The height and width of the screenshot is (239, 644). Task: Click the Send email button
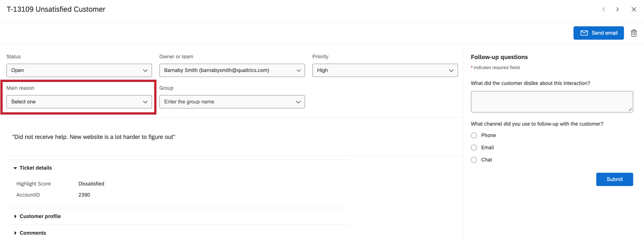599,33
